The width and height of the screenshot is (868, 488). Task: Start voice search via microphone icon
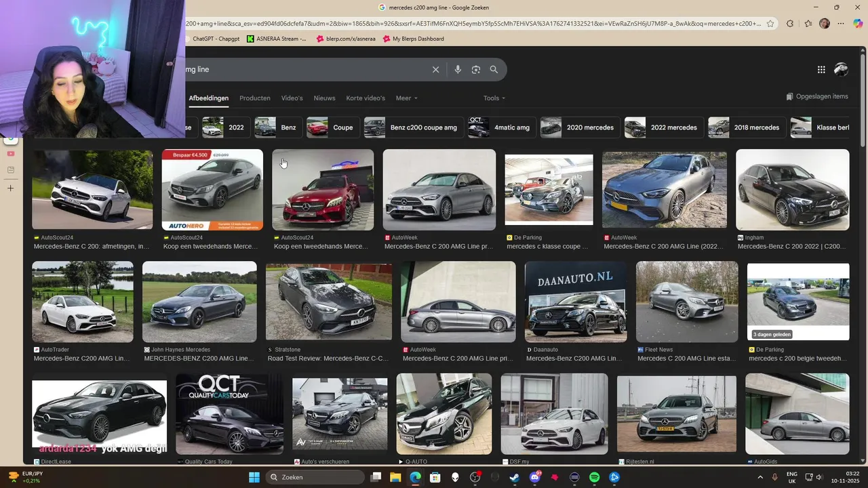pos(458,69)
